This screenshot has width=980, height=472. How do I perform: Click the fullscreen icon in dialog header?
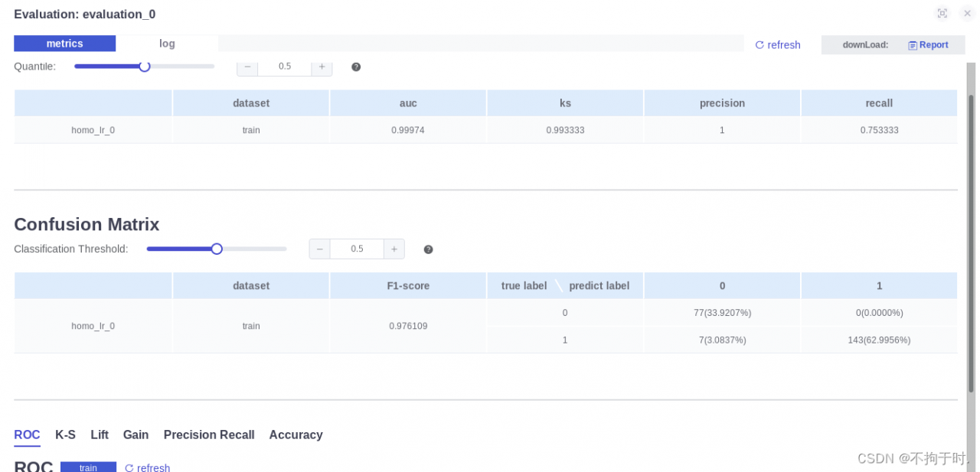click(x=942, y=13)
